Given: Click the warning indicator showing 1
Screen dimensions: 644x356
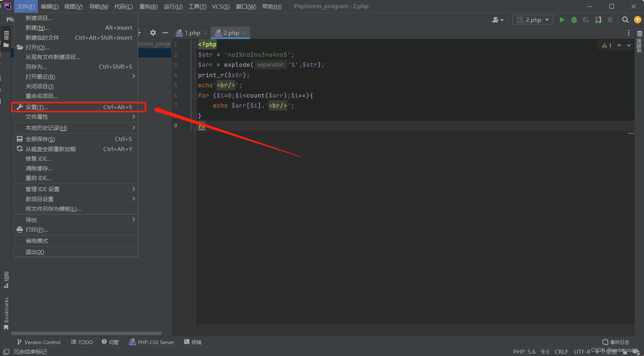Looking at the screenshot, I should [607, 45].
